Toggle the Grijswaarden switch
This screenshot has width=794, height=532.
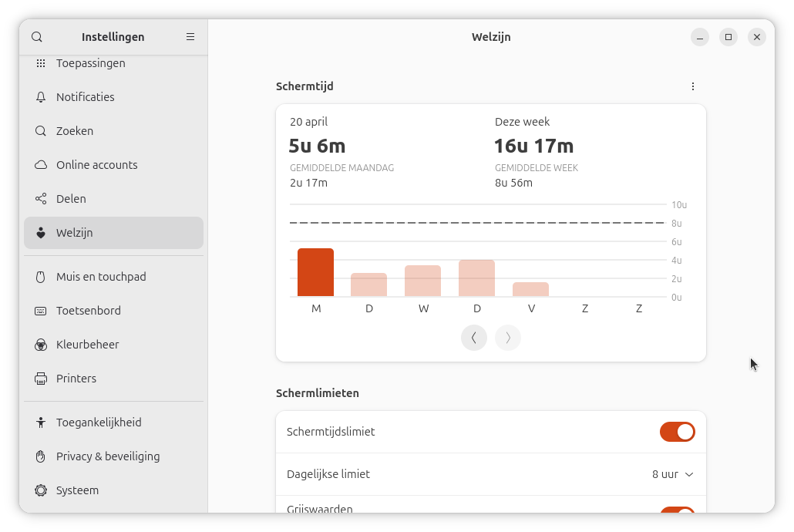(x=677, y=511)
